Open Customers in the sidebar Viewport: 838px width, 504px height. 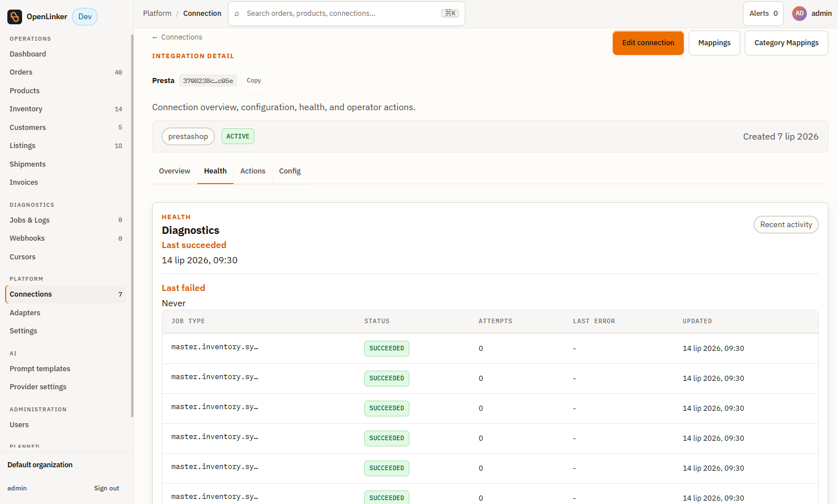(66, 128)
